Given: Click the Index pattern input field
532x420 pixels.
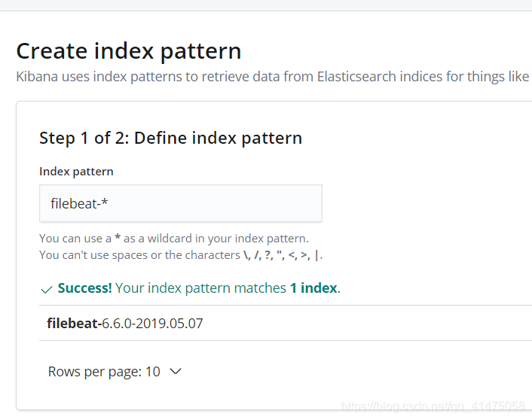Looking at the screenshot, I should [x=181, y=203].
